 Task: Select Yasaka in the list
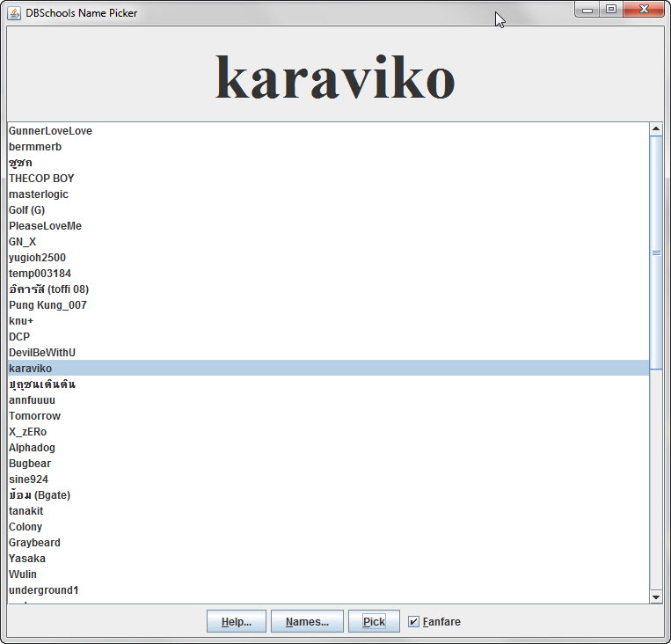point(328,559)
